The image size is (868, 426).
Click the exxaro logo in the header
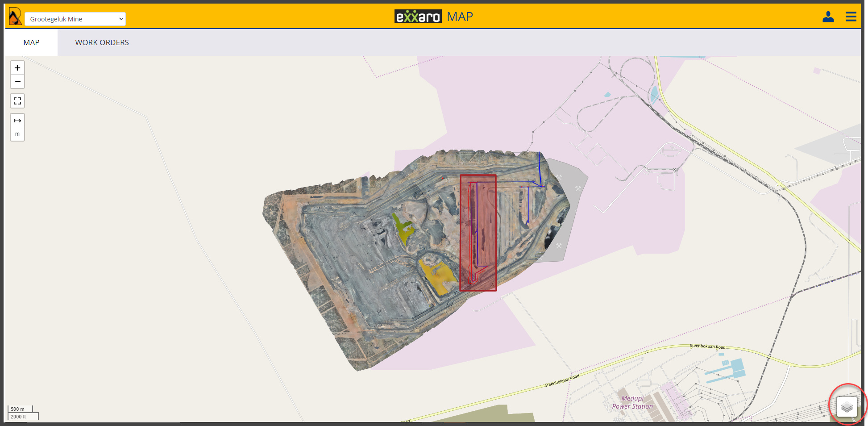click(418, 17)
